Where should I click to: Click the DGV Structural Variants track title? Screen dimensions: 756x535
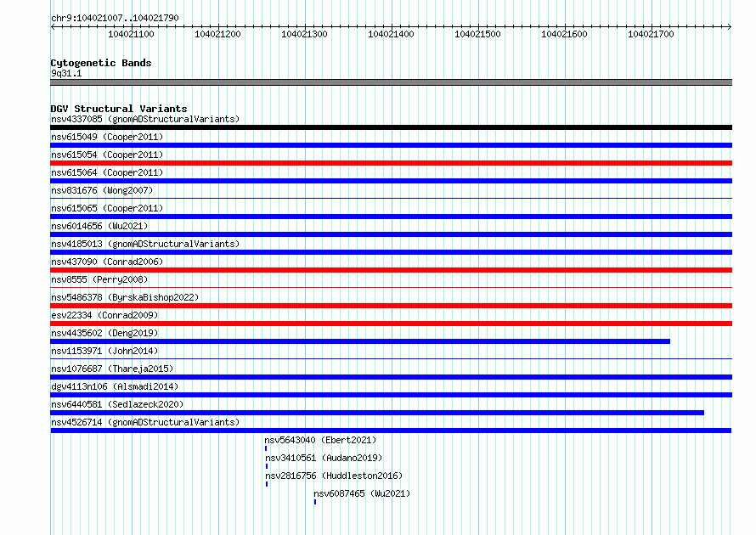pos(119,109)
